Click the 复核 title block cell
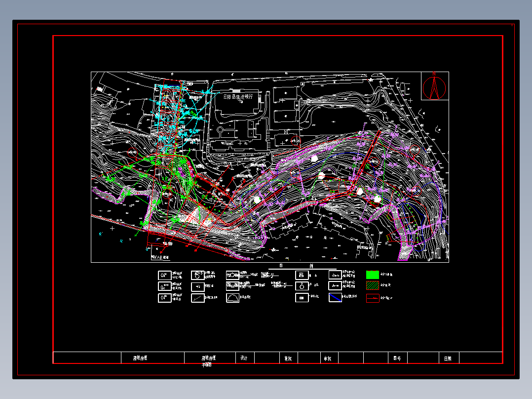Image resolution: width=532 pixels, height=399 pixels. pos(289,358)
